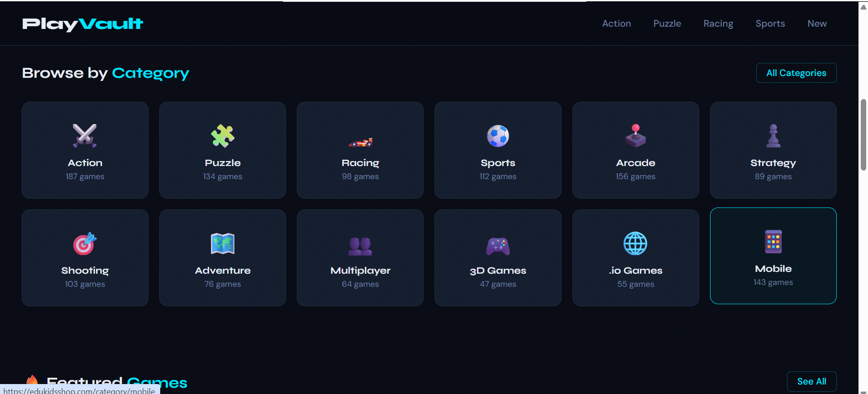The height and width of the screenshot is (394, 868).
Task: Click the soccer ball Sports icon
Action: (498, 136)
